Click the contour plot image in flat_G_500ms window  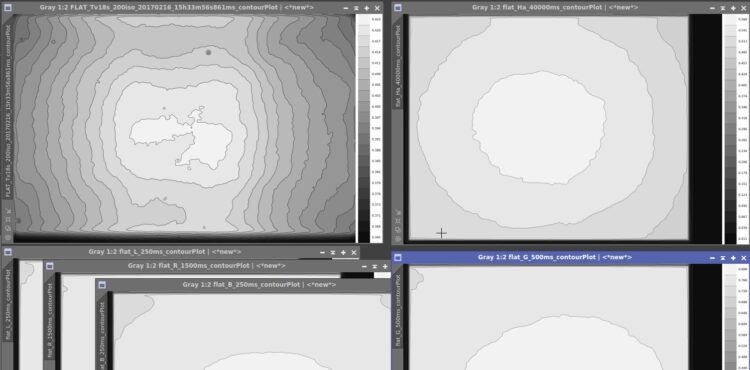tap(549, 317)
